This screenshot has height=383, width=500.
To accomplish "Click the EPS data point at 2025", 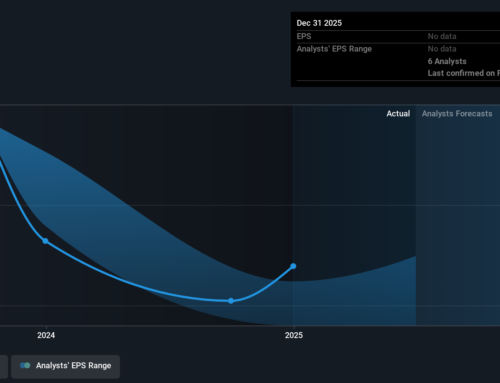I will 293,266.
